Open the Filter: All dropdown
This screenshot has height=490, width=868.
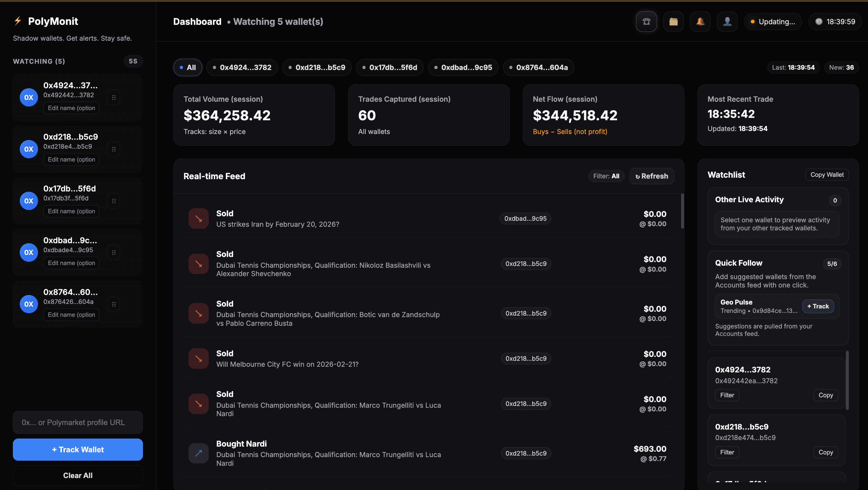(606, 176)
